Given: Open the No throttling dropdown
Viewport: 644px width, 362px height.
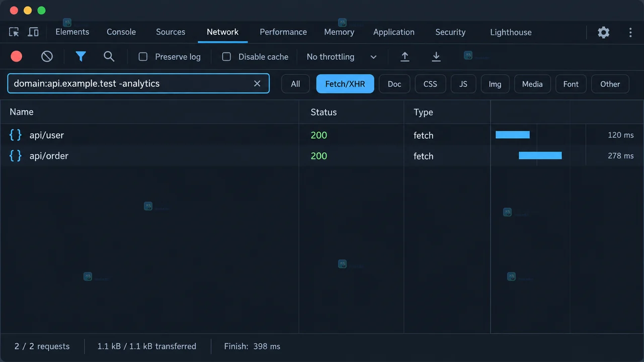Looking at the screenshot, I should click(x=342, y=57).
